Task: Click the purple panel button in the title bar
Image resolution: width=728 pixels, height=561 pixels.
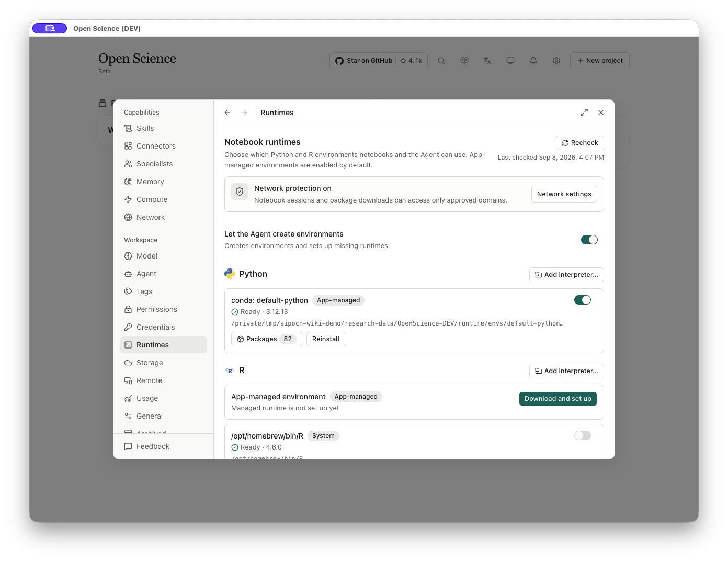Action: tap(50, 28)
